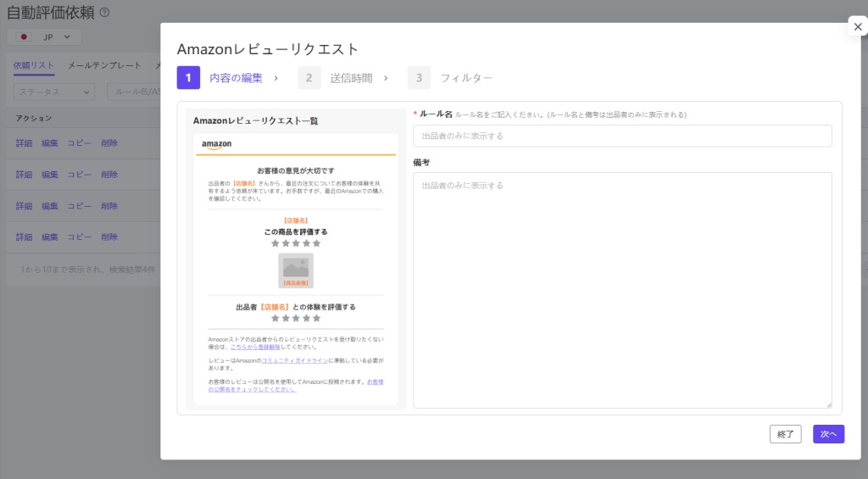This screenshot has height=479, width=868.
Task: Click the Amazonレビューリクエスト一覧 heading
Action: tap(256, 120)
